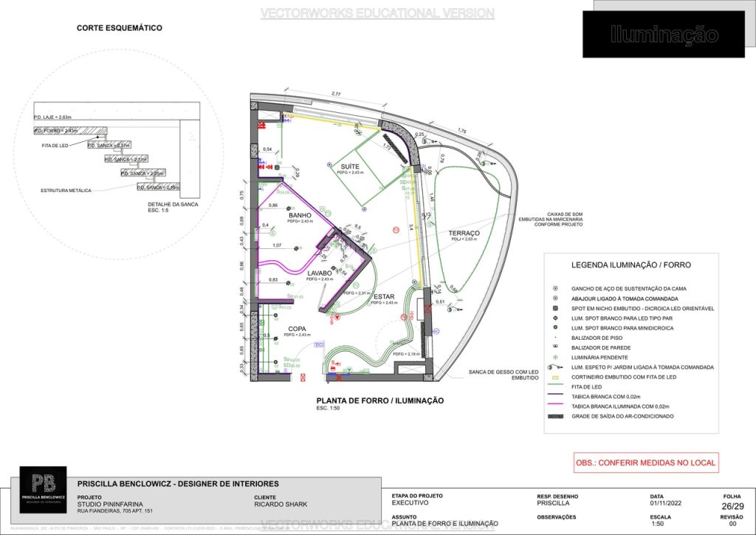
Task: Click the DETALHE DA SANCA caption
Action: 173,205
